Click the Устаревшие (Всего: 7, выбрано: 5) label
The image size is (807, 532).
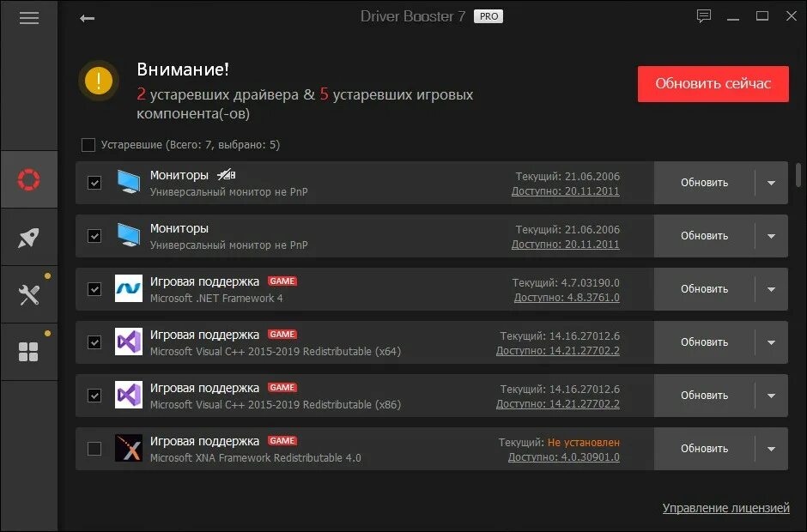191,145
